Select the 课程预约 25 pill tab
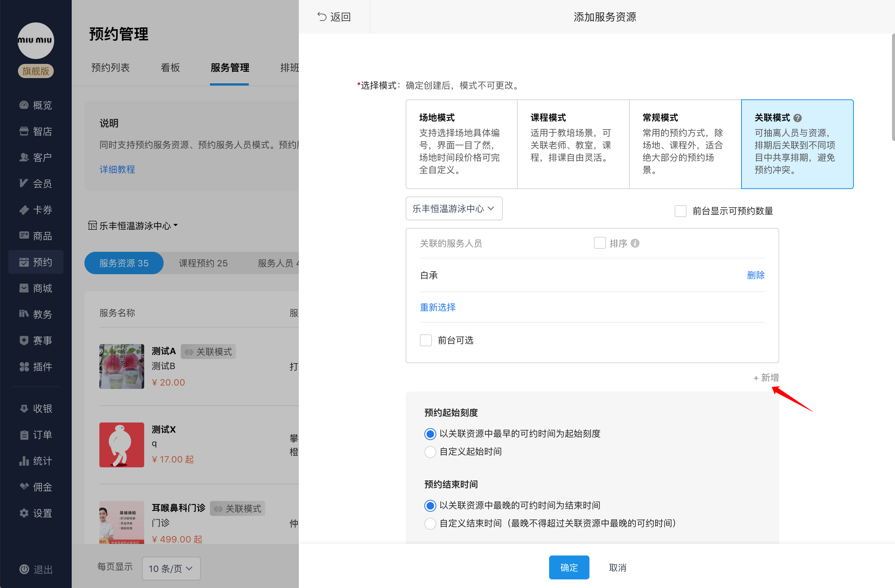The height and width of the screenshot is (588, 895). pos(203,263)
